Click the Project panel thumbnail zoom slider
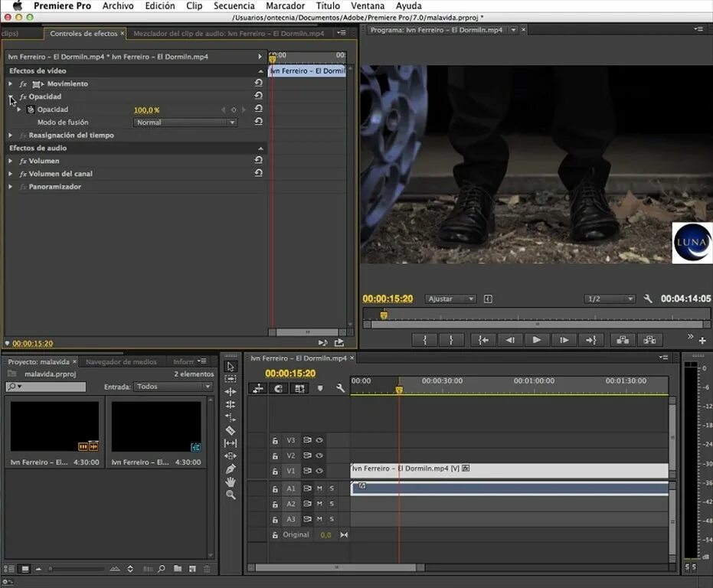The image size is (713, 588). 77,569
